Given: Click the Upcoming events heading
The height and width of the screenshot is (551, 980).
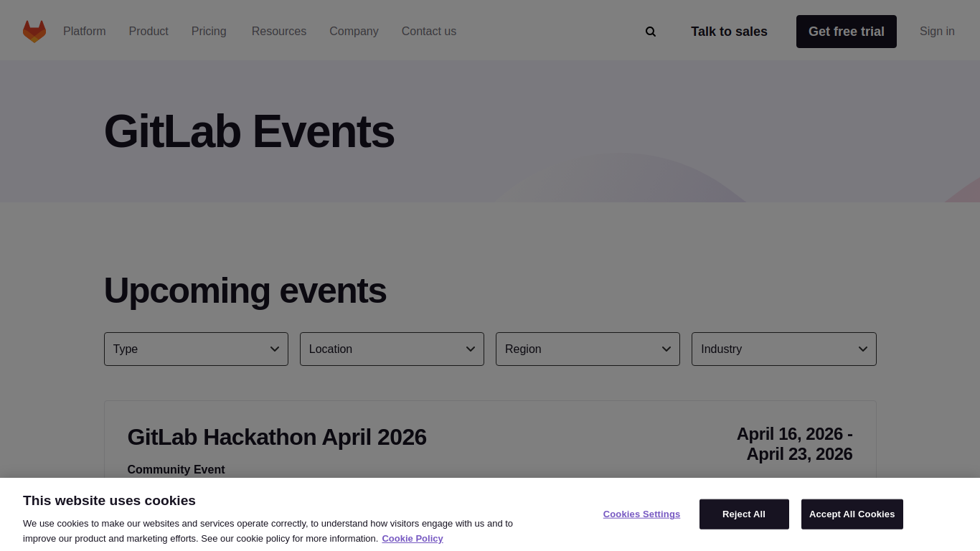Looking at the screenshot, I should (245, 291).
